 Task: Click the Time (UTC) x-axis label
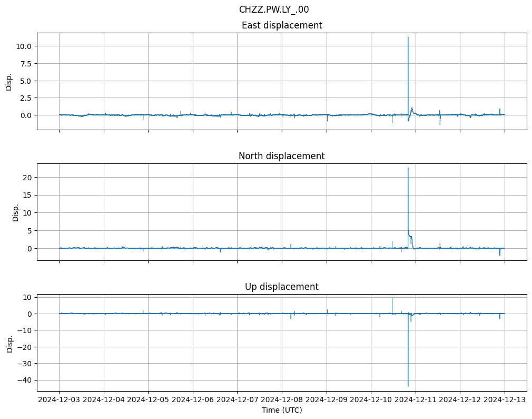(282, 410)
